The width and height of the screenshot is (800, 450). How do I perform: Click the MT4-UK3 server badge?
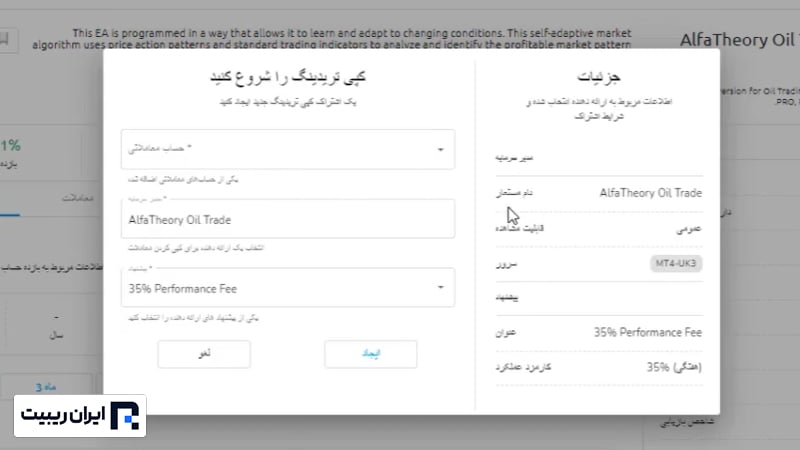[677, 263]
